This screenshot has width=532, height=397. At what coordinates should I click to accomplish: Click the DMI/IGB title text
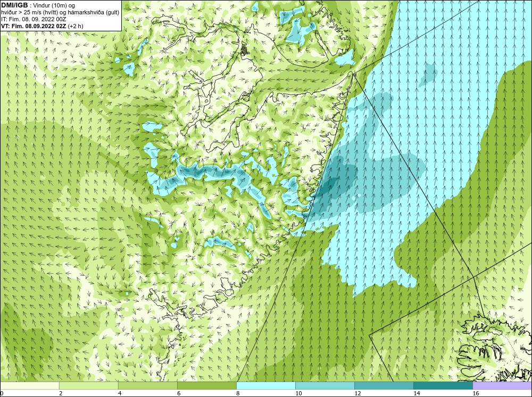(14, 5)
